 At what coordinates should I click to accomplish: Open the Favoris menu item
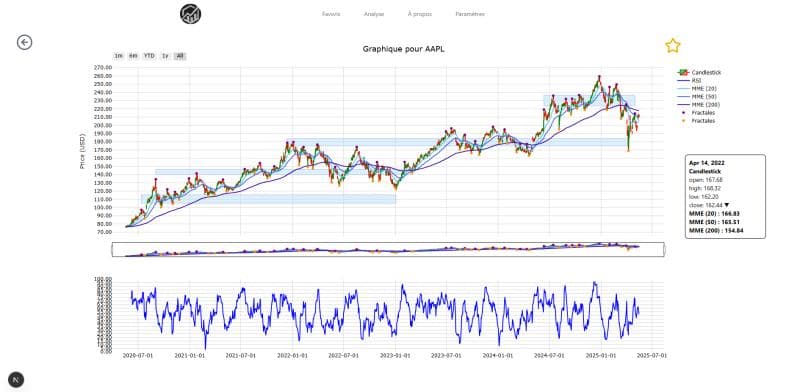pos(331,14)
